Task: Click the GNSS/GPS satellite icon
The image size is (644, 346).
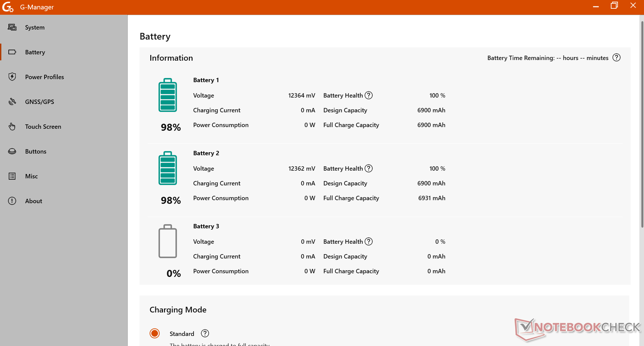Action: [x=12, y=102]
